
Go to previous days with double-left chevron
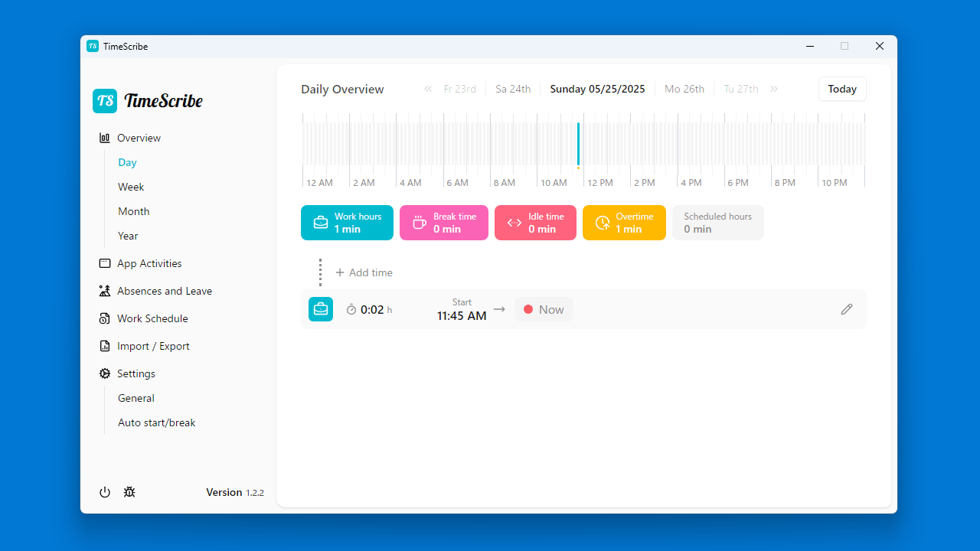coord(428,89)
